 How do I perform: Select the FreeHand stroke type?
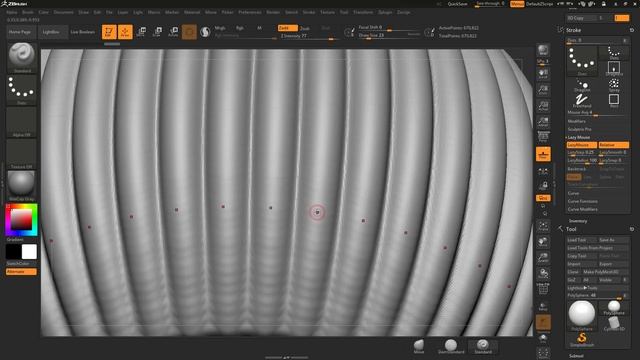[x=582, y=101]
